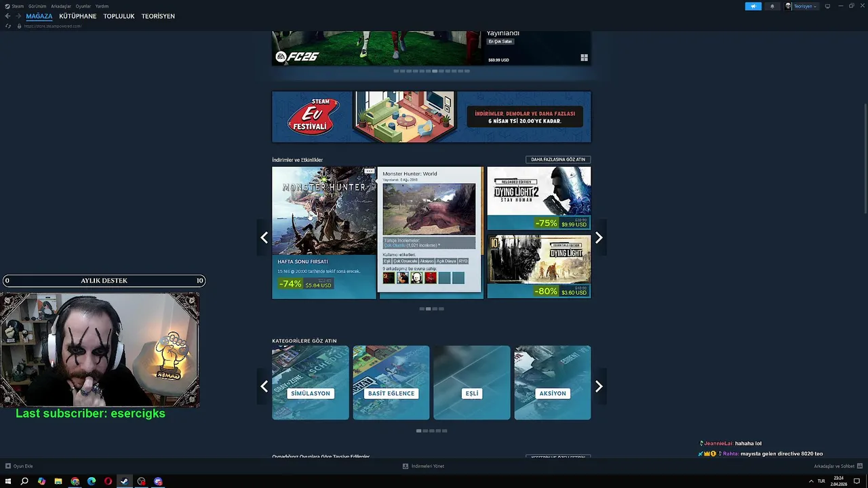Click the -74% discount price on Monster Hunter

pyautogui.click(x=305, y=284)
